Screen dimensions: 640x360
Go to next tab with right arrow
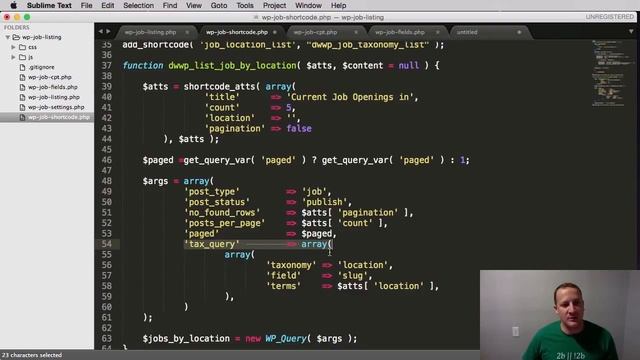tap(109, 31)
